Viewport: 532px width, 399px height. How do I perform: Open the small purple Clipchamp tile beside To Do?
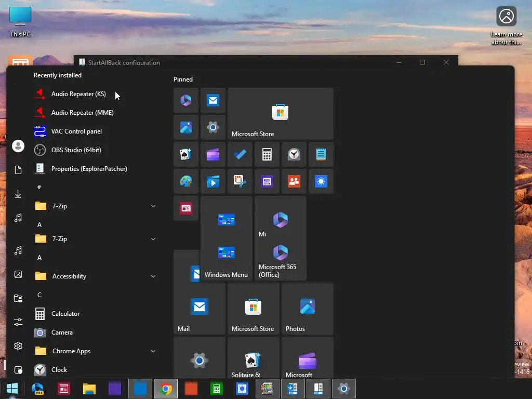pos(213,154)
